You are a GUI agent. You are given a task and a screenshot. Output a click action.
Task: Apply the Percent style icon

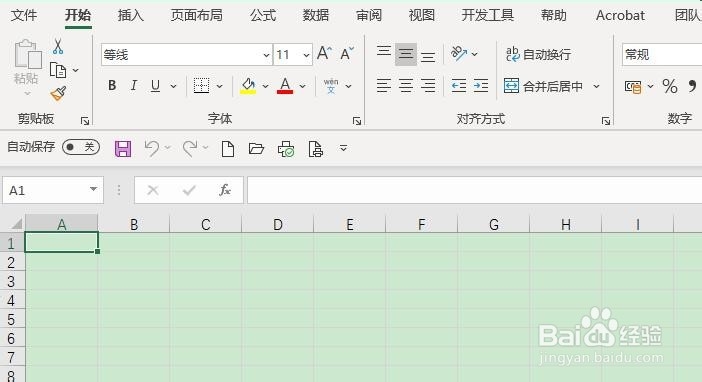[670, 86]
